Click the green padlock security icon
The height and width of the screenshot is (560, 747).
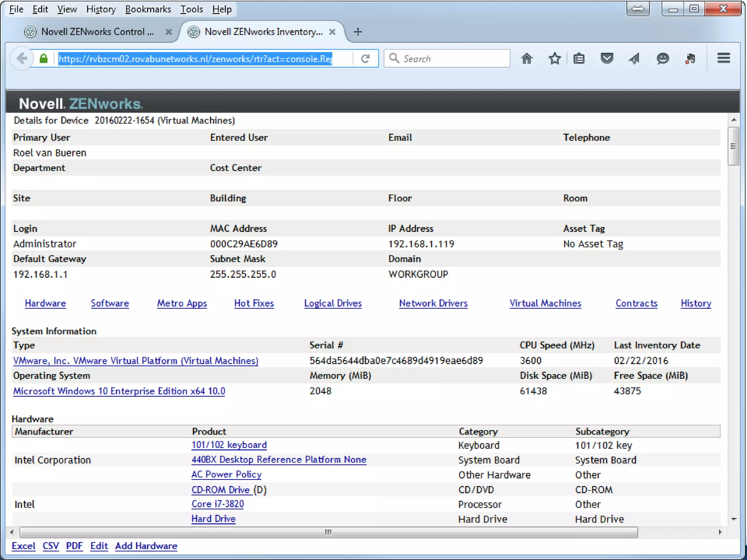pyautogui.click(x=43, y=58)
